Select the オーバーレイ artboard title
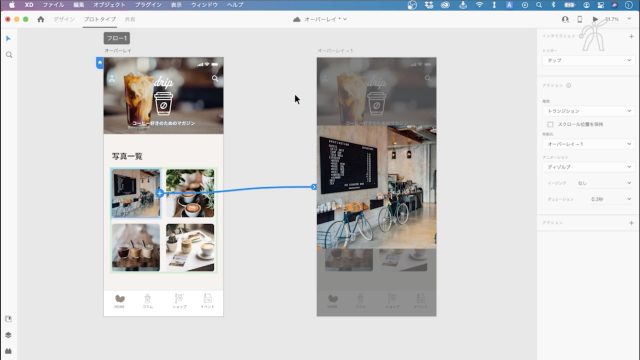The image size is (640, 360). pos(118,51)
